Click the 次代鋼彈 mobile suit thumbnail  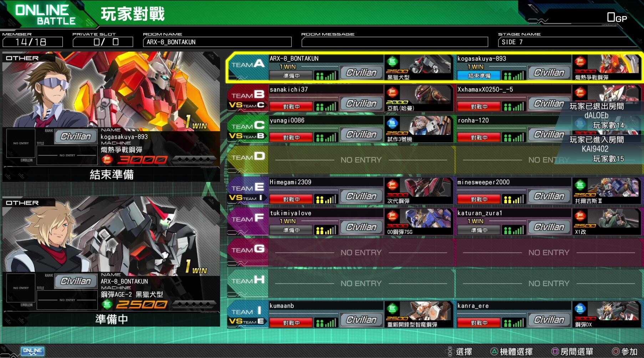426,188
